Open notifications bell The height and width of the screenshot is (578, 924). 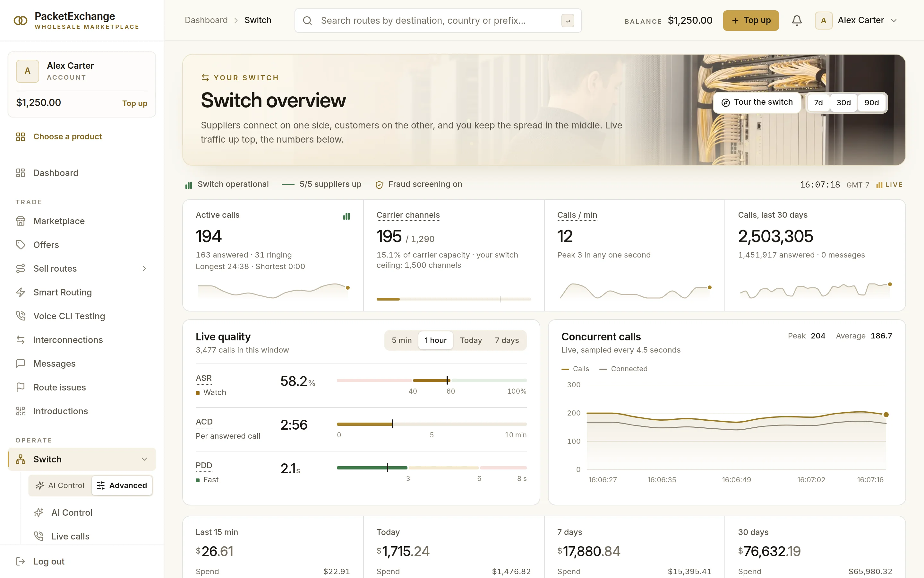click(x=797, y=20)
